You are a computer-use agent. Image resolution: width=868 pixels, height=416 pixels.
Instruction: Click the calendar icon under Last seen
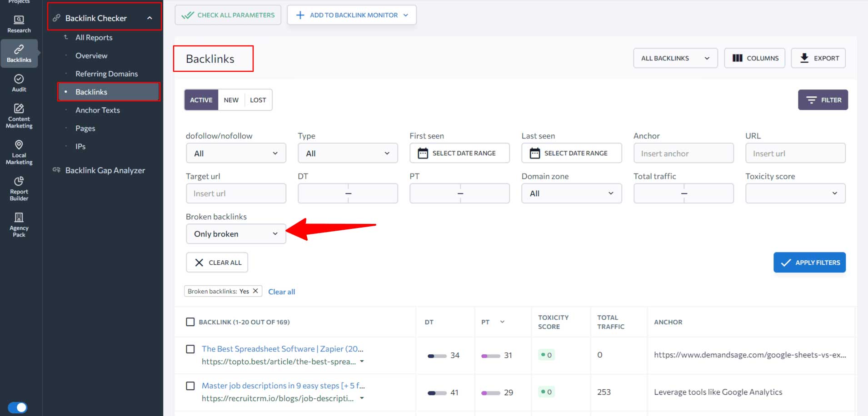point(535,153)
